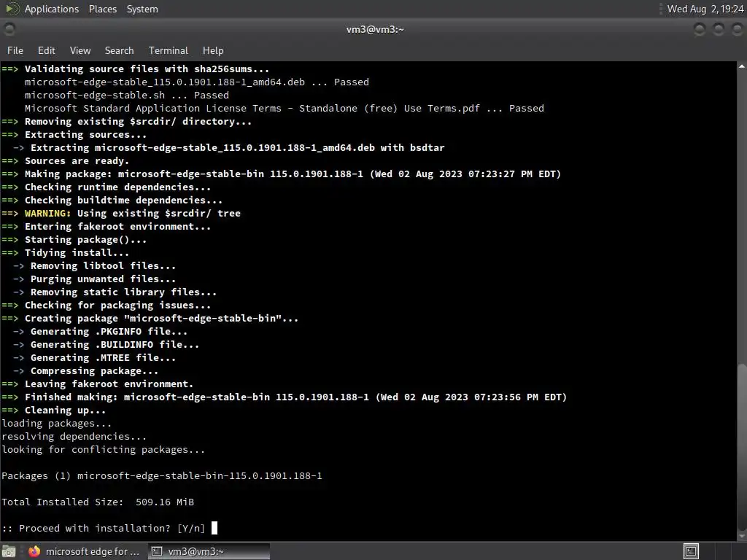Click the 'Packages (1) microsoft-edge-stable-bin' line
This screenshot has width=747, height=560.
pos(161,475)
